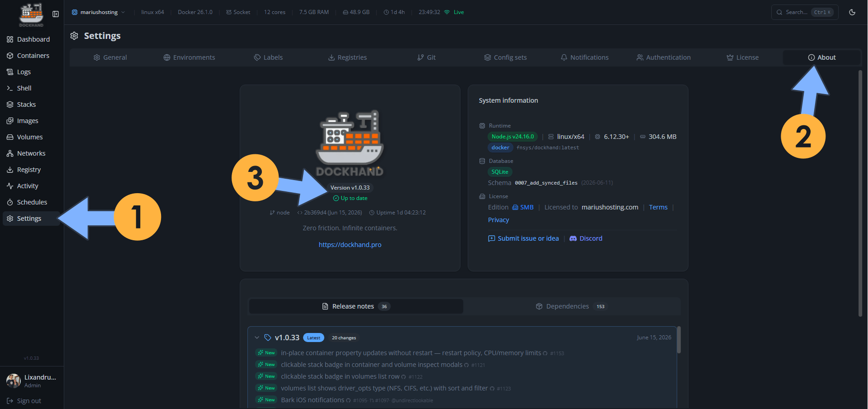Screen dimensions: 868x409
Task: Click the Latest badge on v1.0.33
Action: (313, 338)
